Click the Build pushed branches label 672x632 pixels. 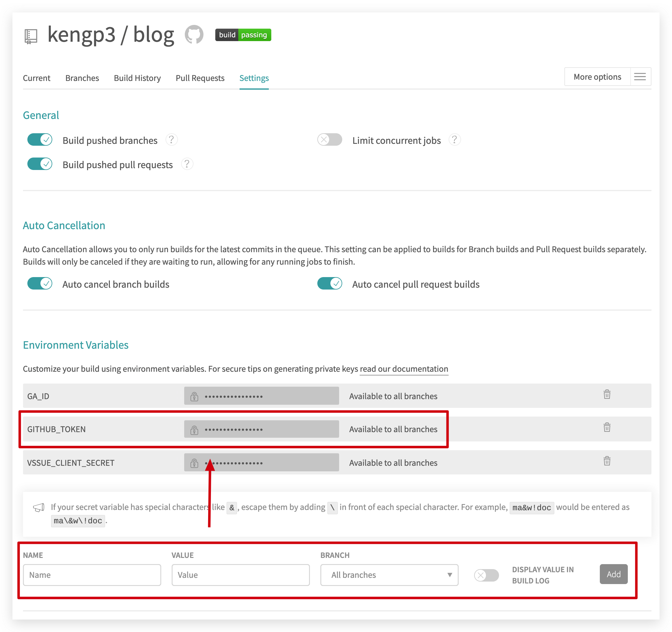(110, 140)
